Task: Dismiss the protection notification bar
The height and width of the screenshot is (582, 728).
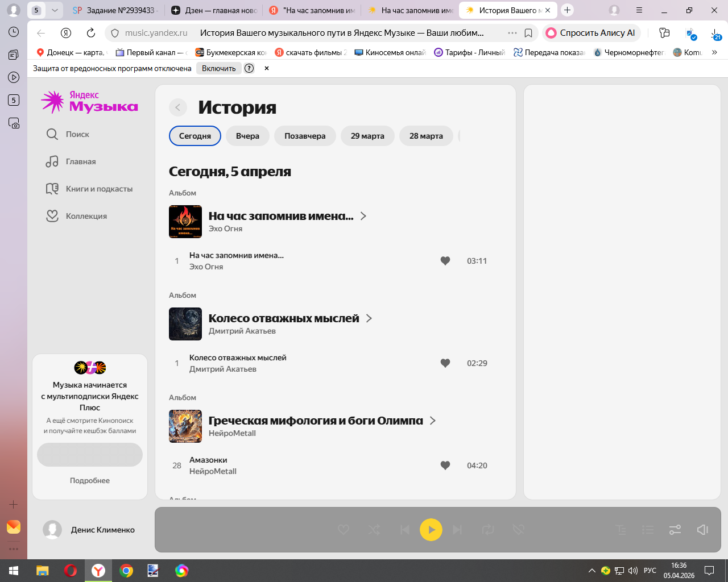Action: 267,68
